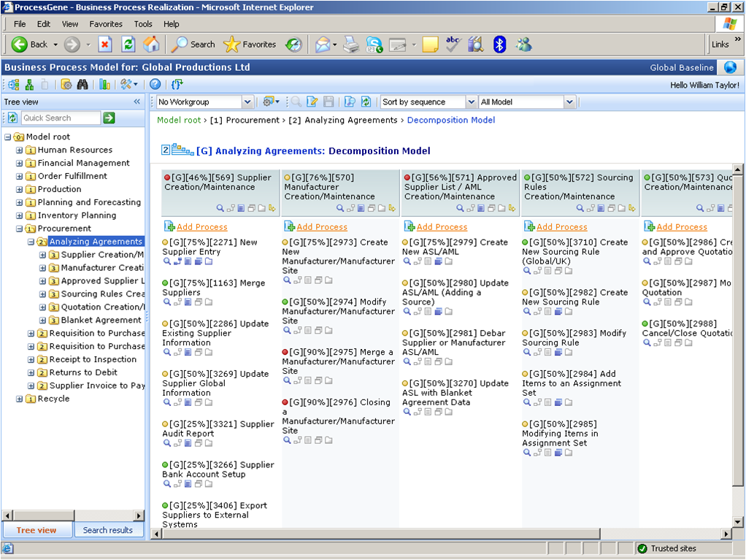The image size is (746, 560).
Task: Select Order Fulfillment in the tree
Action: click(72, 176)
